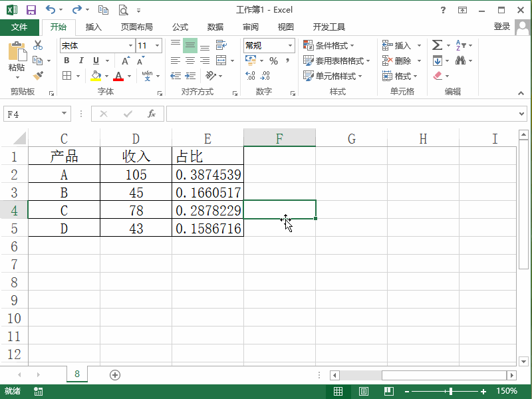Click the macro record icon in status bar
Screen dimensions: 532x399
pos(39,392)
